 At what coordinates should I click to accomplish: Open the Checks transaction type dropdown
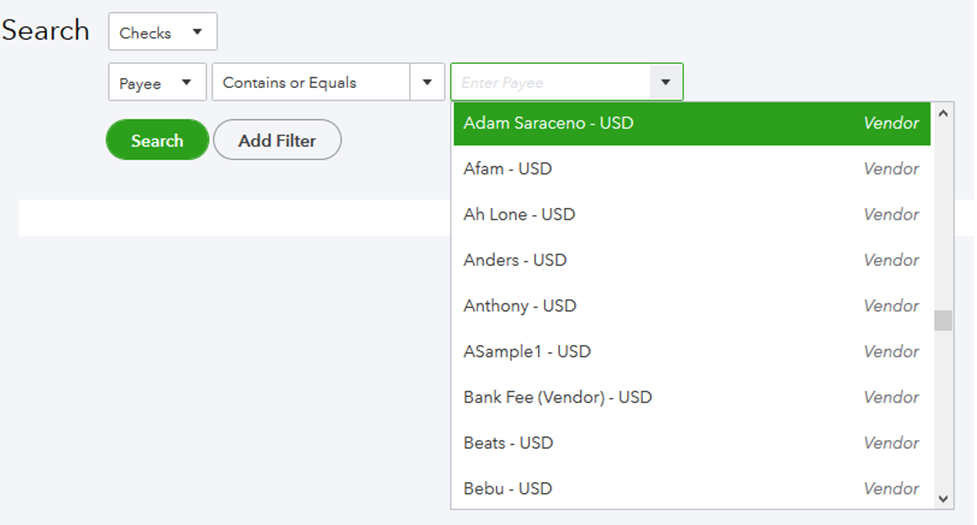163,32
